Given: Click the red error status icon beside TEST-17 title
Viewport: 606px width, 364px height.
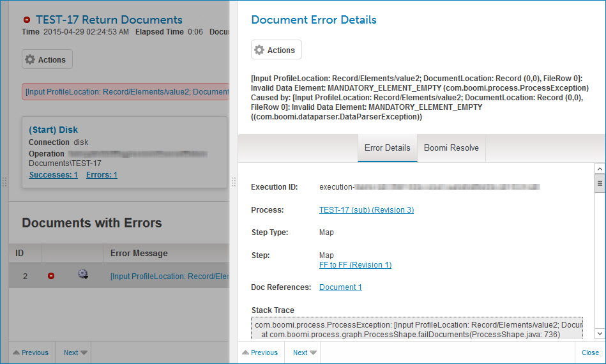Looking at the screenshot, I should pos(27,20).
